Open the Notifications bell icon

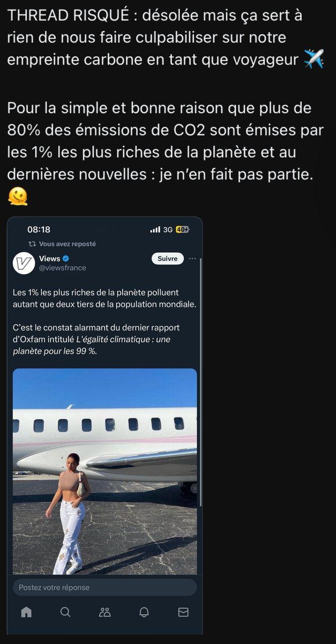click(x=144, y=612)
